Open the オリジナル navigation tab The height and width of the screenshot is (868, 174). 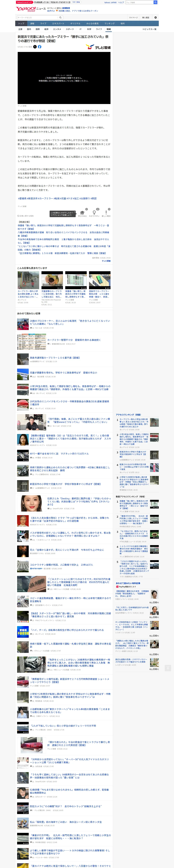tap(75, 24)
